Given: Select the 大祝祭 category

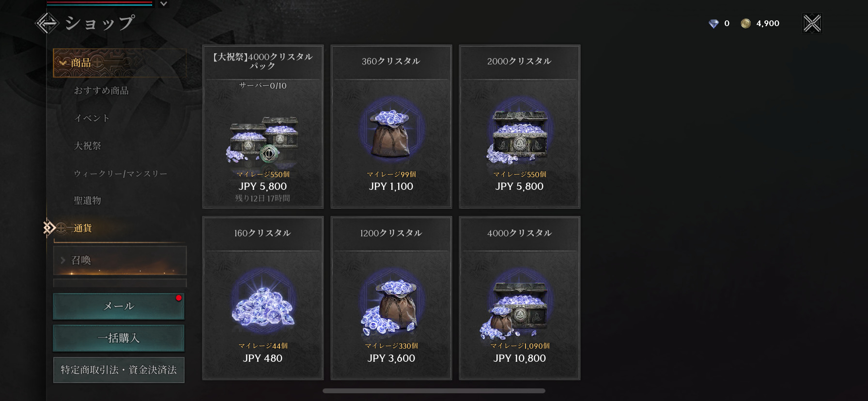Looking at the screenshot, I should click(88, 146).
